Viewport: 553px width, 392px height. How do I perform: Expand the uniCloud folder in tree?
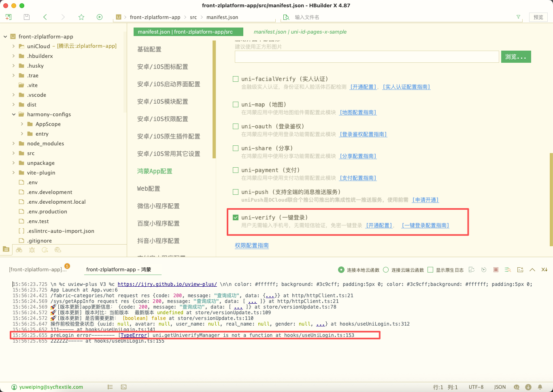[14, 46]
